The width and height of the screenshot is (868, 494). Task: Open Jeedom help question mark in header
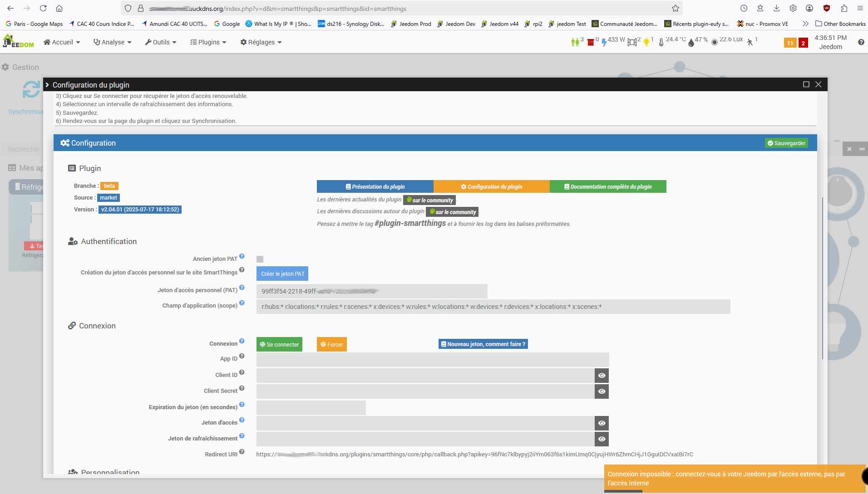pyautogui.click(x=861, y=42)
